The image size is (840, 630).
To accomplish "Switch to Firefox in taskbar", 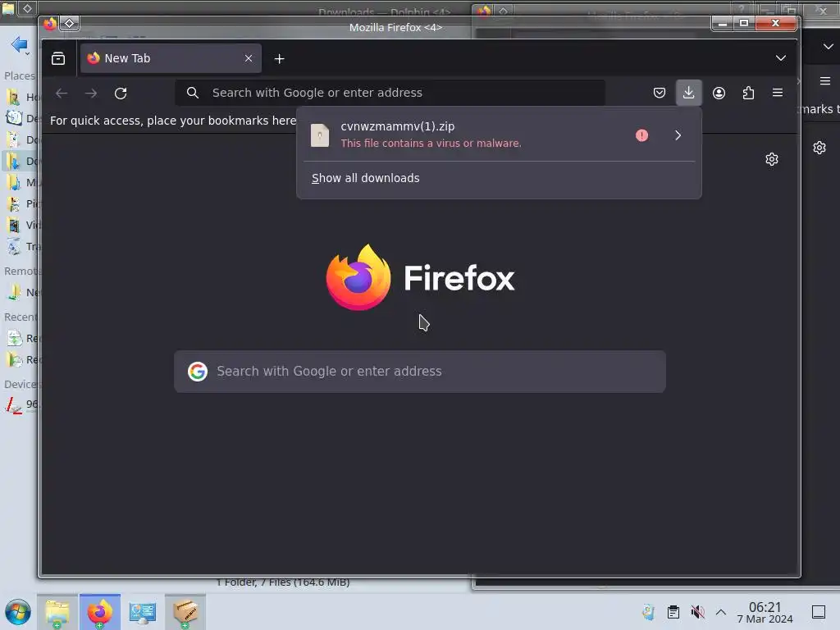I will [99, 612].
